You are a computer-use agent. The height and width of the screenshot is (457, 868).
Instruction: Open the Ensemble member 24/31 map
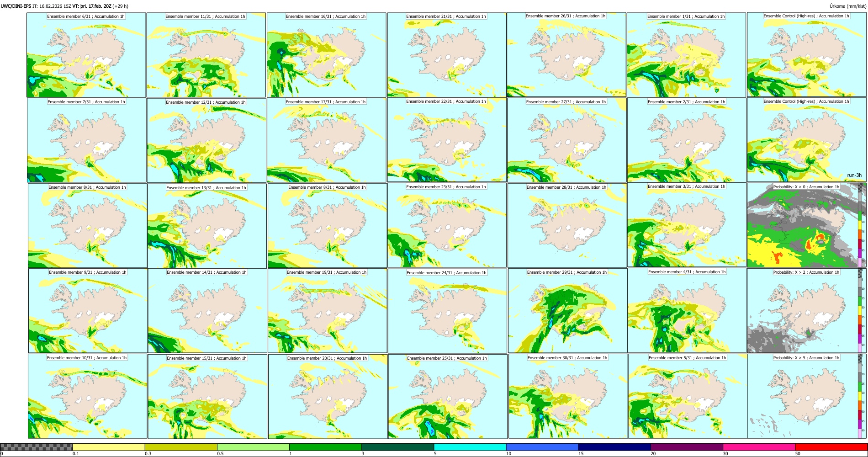point(447,311)
